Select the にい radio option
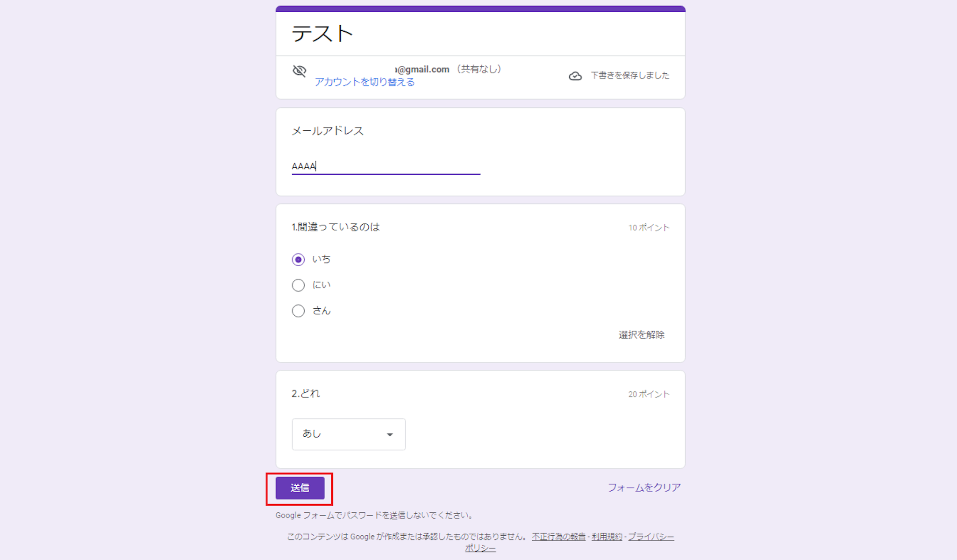The width and height of the screenshot is (957, 560). tap(298, 285)
